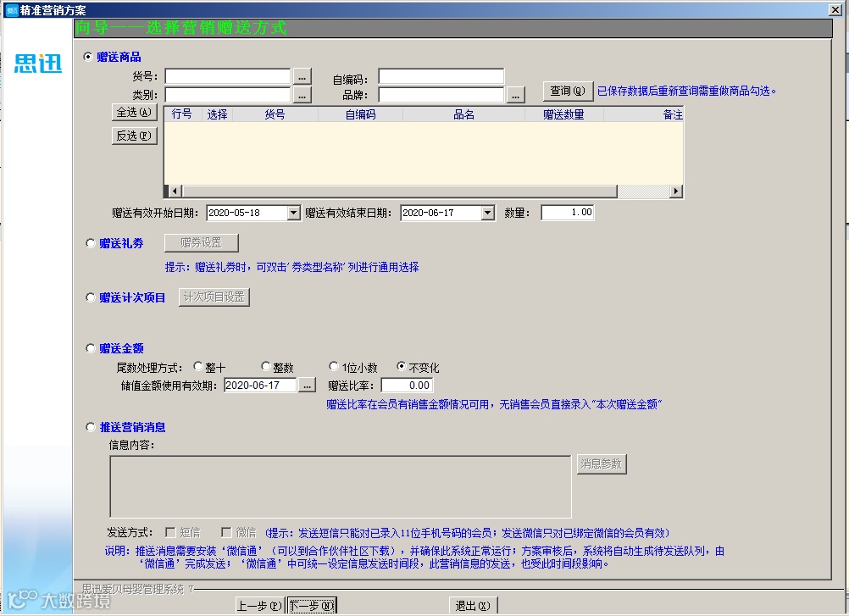Go back with 上一步(P) button
The height and width of the screenshot is (616, 849).
[260, 606]
